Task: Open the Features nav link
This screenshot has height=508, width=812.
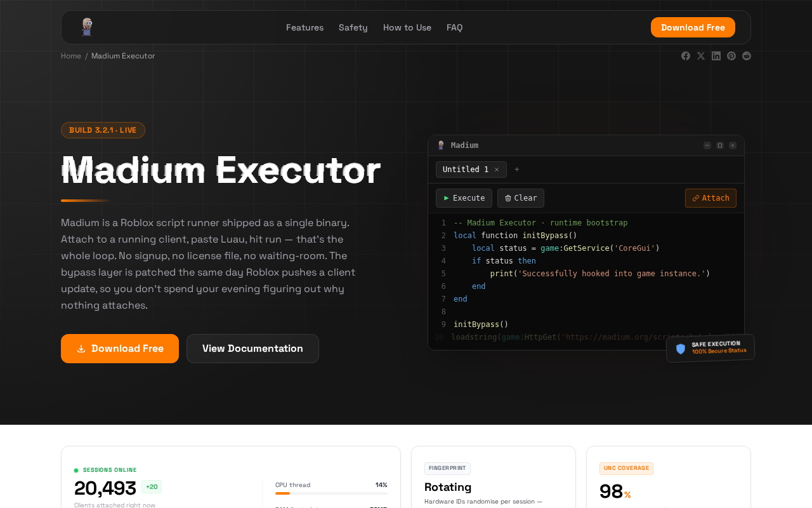Action: pos(304,27)
